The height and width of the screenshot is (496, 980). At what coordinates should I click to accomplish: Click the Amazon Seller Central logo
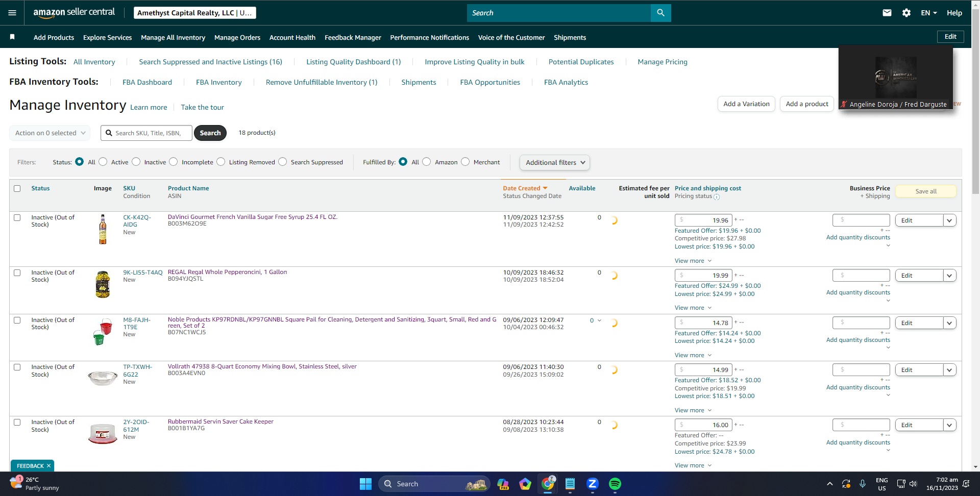click(x=74, y=13)
